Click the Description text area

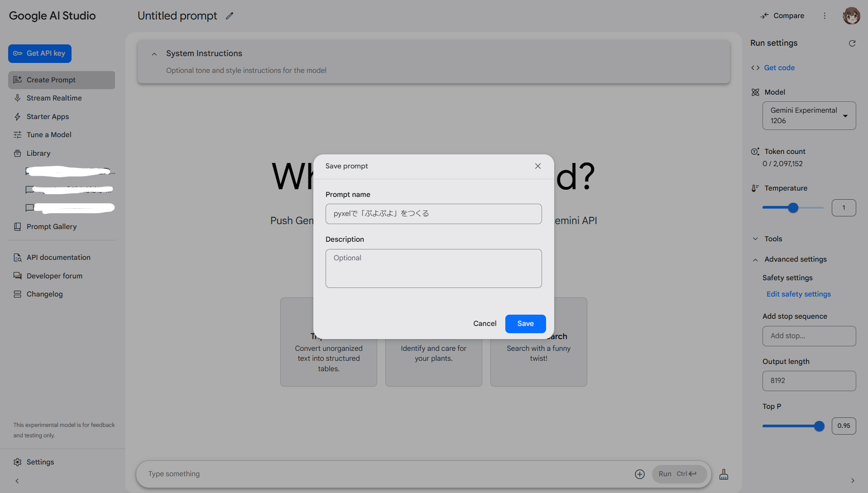point(433,268)
